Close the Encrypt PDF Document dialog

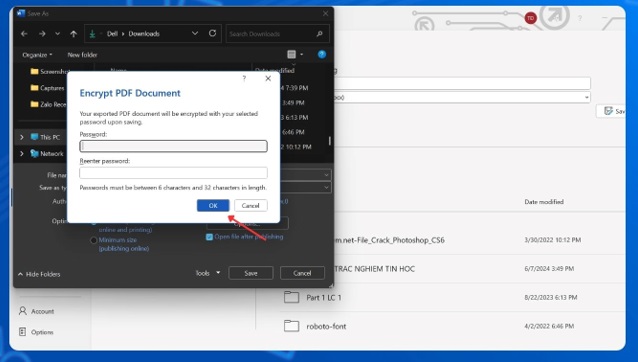pos(268,78)
